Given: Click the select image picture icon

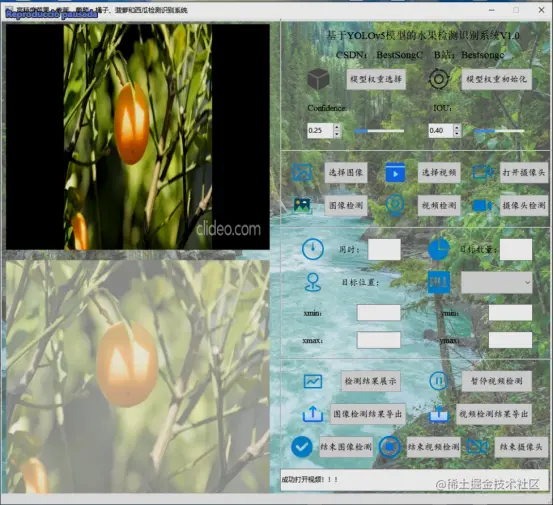Looking at the screenshot, I should [x=302, y=172].
